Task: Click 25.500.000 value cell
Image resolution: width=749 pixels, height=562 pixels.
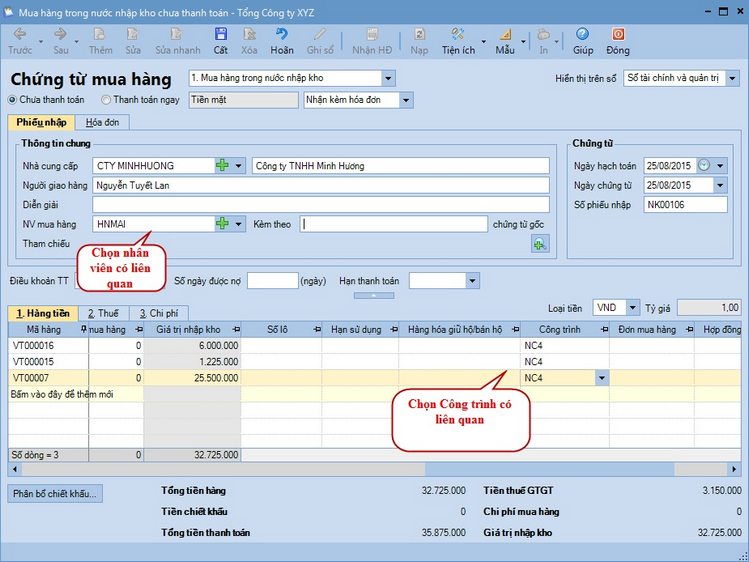Action: click(192, 378)
